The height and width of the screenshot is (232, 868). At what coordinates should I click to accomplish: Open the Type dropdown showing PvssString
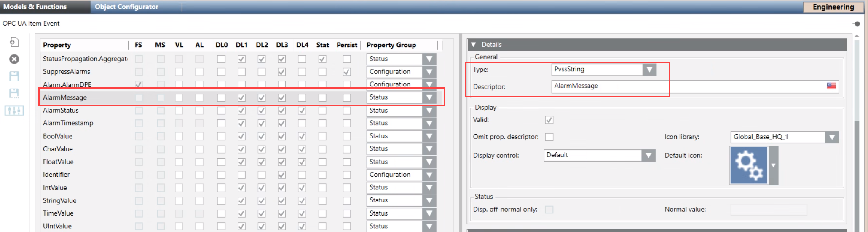(x=649, y=70)
